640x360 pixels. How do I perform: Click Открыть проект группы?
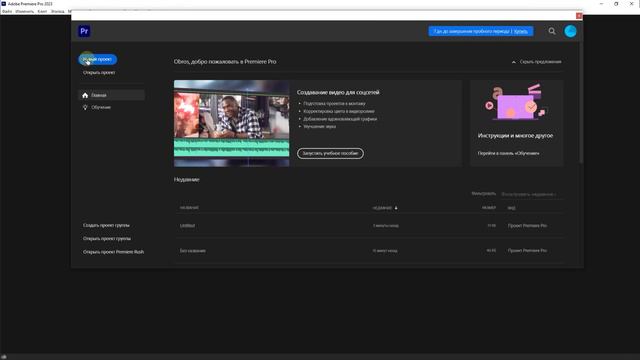point(107,239)
